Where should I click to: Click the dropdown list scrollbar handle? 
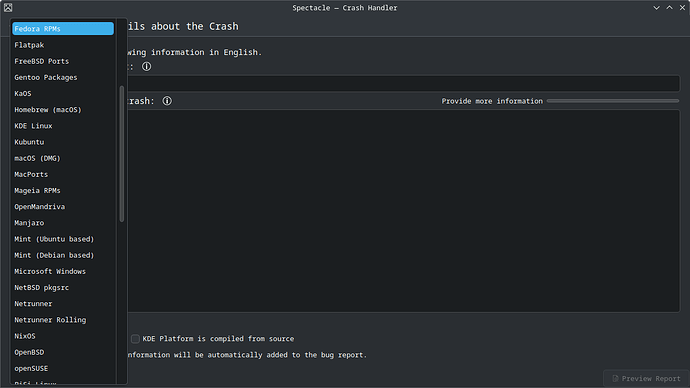[x=122, y=154]
